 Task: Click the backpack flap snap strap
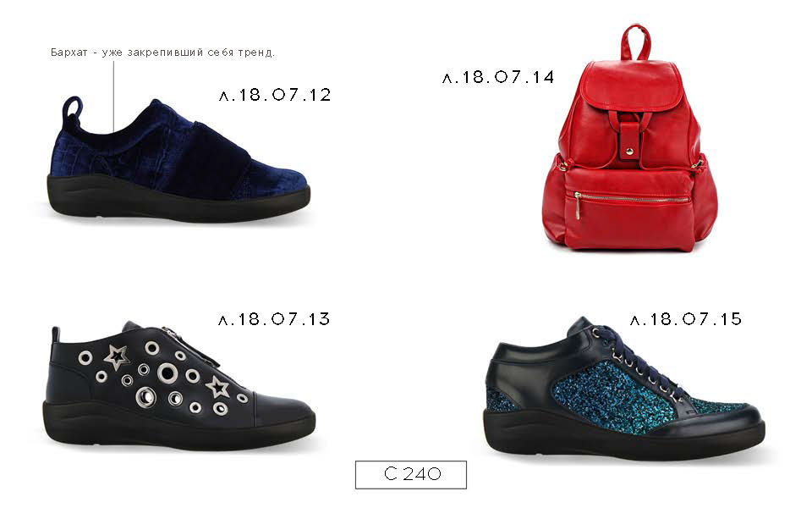tap(629, 141)
